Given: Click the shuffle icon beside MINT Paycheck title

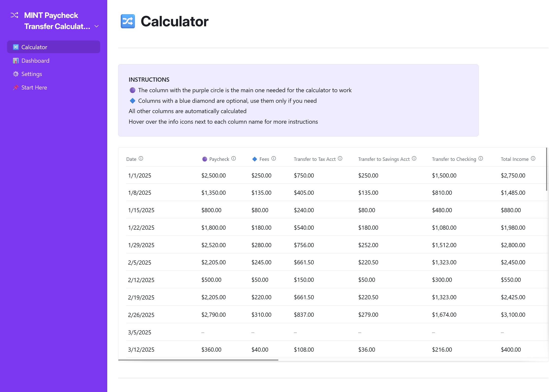Looking at the screenshot, I should [x=14, y=15].
